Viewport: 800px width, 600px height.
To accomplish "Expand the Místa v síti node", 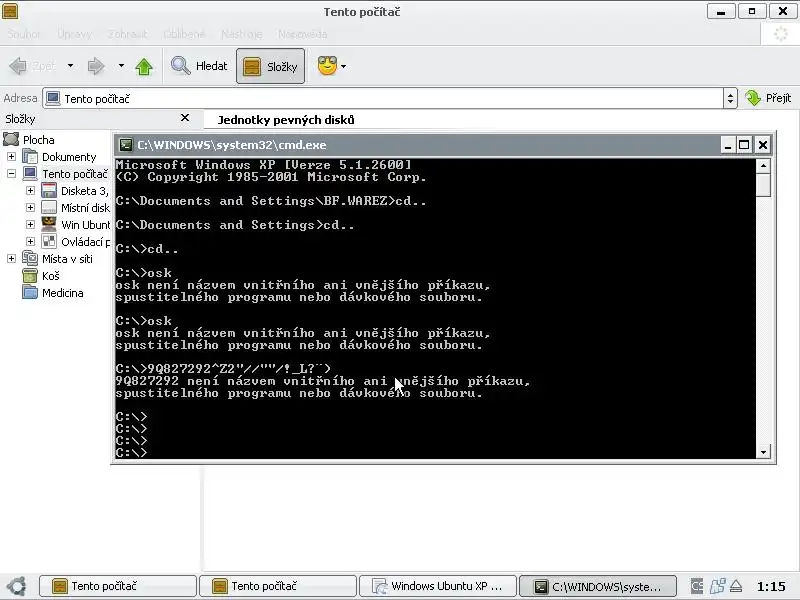I will click(x=11, y=259).
